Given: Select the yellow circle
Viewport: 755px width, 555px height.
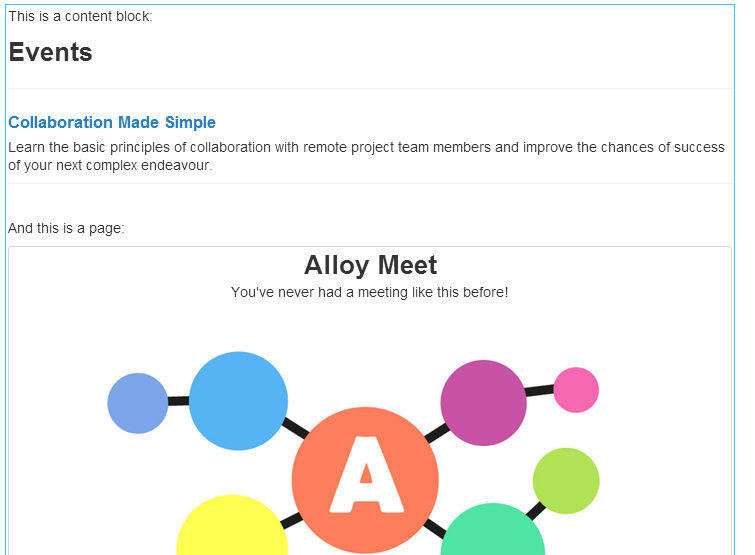Looking at the screenshot, I should coord(232,528).
